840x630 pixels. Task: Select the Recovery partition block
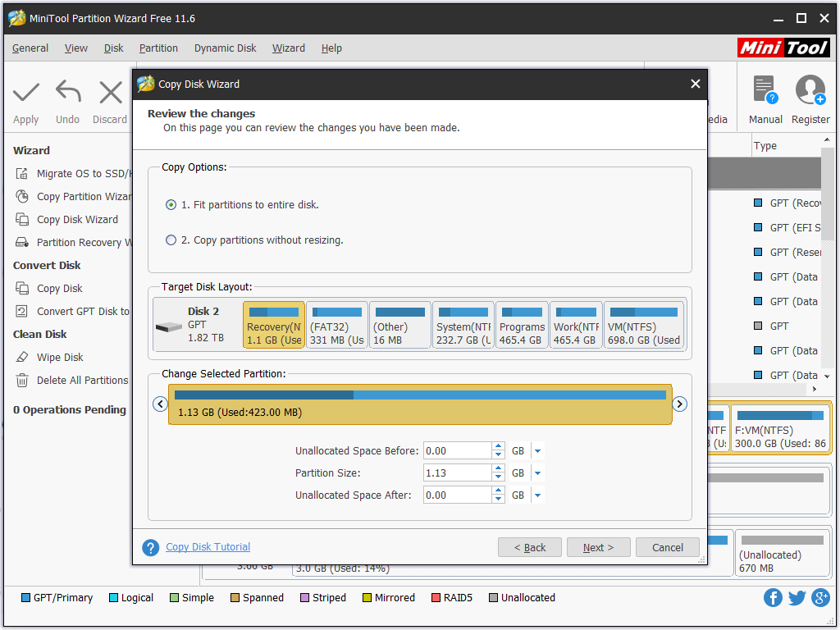pos(274,325)
